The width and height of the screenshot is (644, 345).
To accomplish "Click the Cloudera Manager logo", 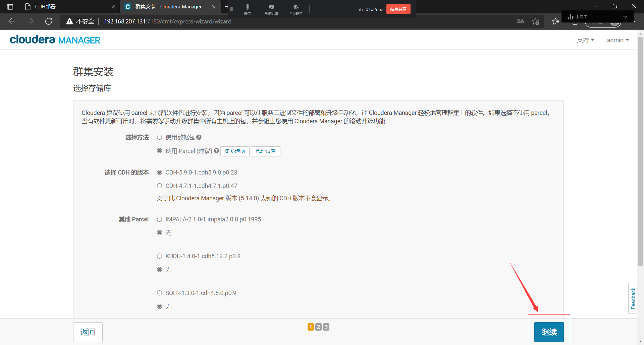I will point(55,40).
